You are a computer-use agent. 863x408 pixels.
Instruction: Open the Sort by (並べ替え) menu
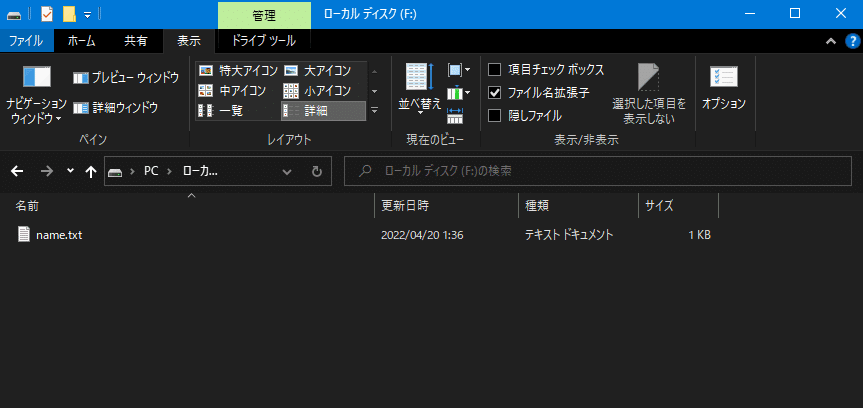(420, 90)
